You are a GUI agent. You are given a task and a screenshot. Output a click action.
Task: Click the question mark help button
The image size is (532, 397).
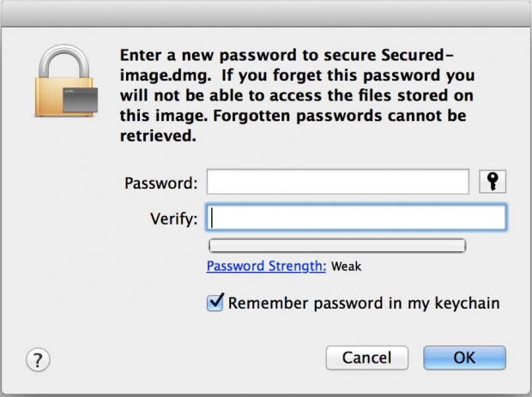click(38, 359)
